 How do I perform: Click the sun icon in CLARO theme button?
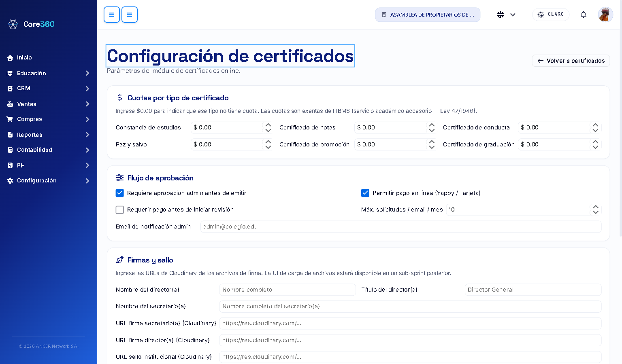[x=541, y=15]
